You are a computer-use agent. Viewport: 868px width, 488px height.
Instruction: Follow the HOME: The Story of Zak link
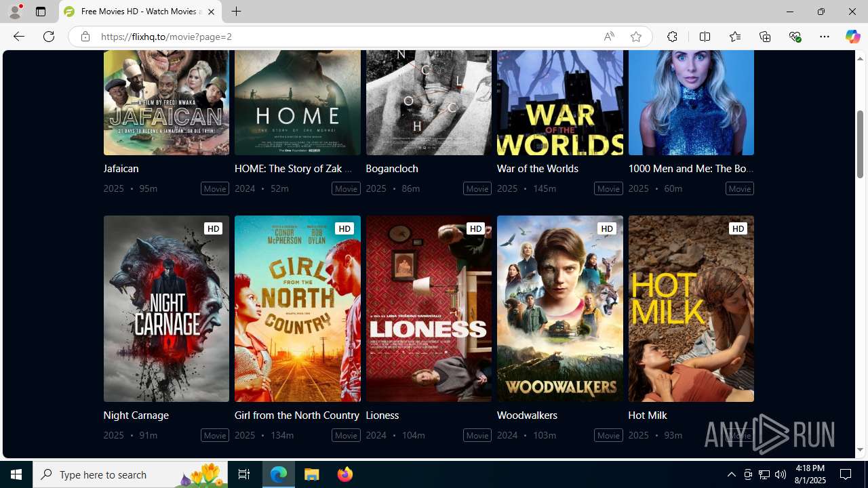[x=294, y=168]
